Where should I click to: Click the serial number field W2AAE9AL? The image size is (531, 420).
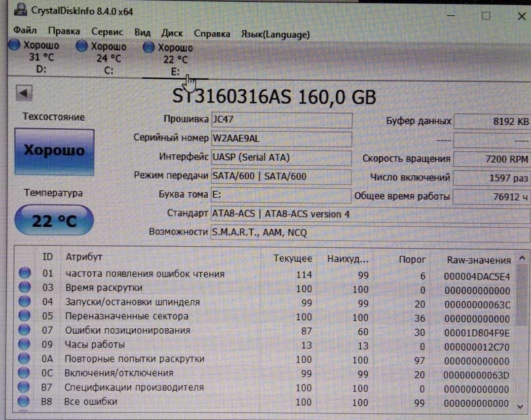click(282, 139)
